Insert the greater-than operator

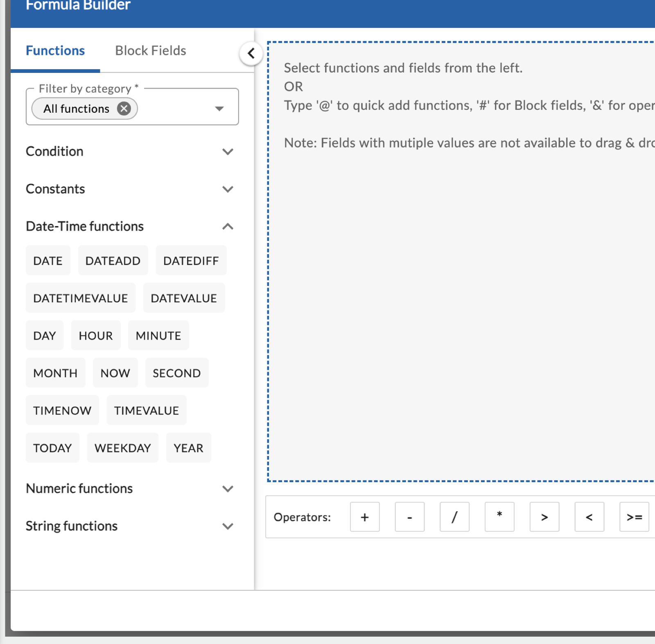coord(544,517)
